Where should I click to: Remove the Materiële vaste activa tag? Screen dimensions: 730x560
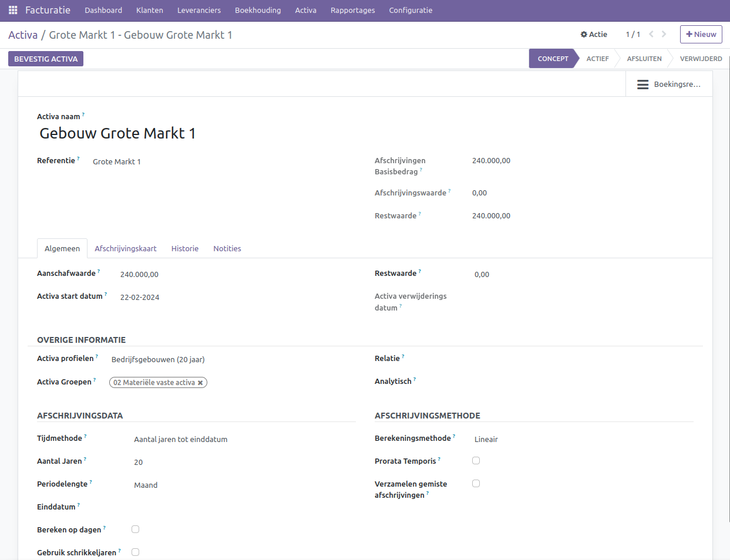pos(200,383)
